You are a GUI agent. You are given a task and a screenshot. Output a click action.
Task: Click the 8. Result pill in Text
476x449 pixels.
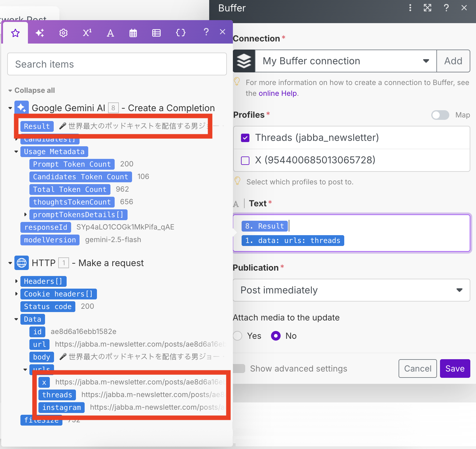(264, 226)
